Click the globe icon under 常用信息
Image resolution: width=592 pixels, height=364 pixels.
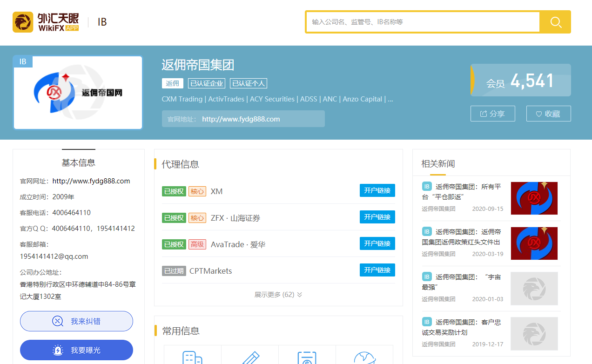365,357
